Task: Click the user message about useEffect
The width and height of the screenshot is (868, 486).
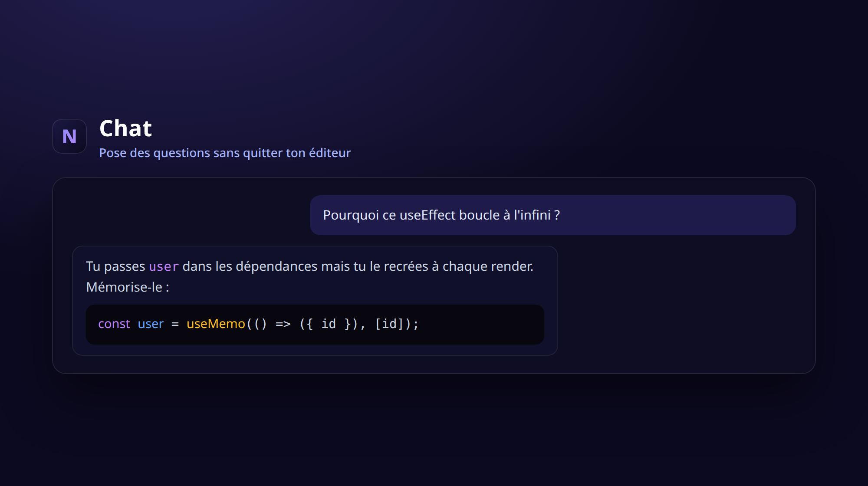Action: click(x=552, y=215)
